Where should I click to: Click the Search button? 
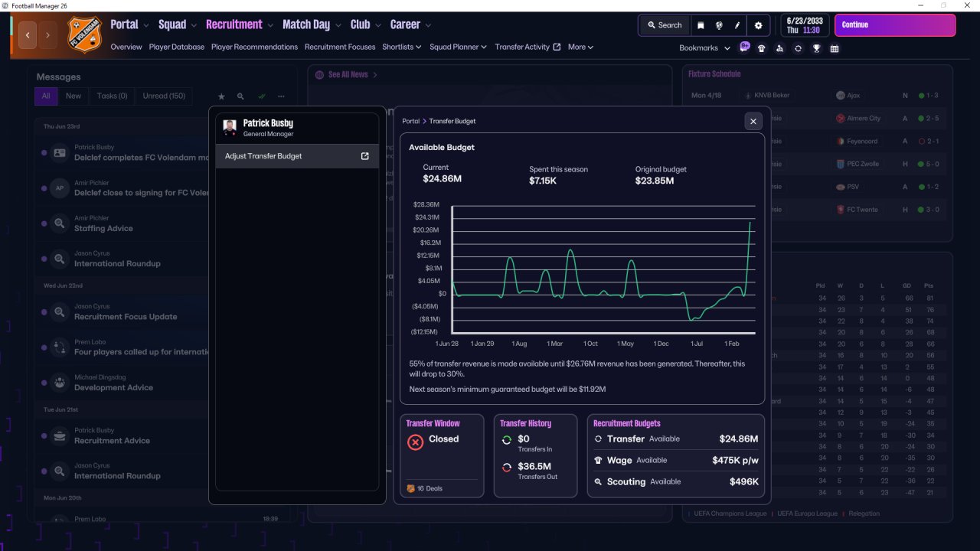pyautogui.click(x=664, y=25)
